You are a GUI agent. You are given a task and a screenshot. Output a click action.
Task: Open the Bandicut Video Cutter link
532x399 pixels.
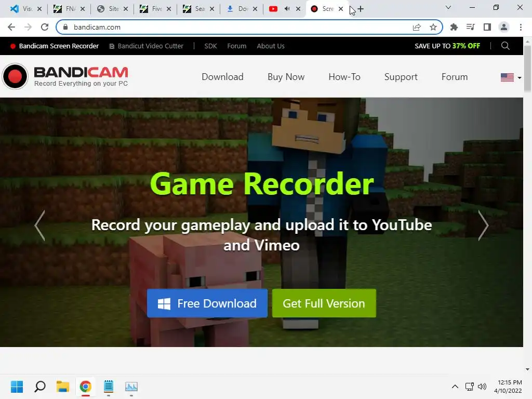click(146, 46)
